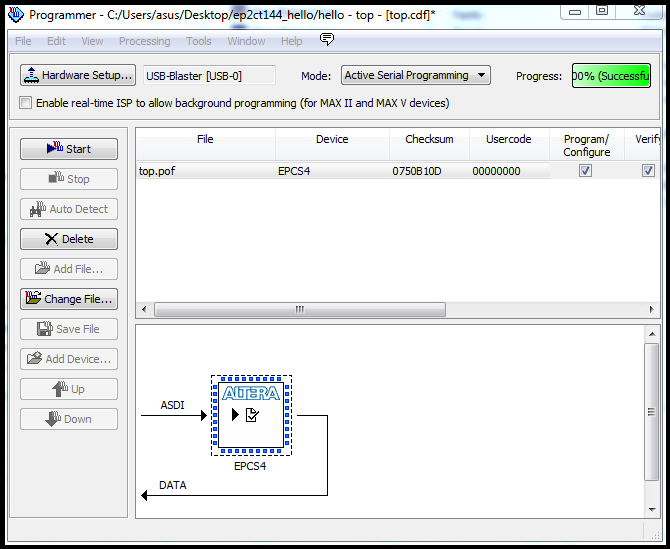Move the device Up in chain
670x549 pixels.
point(69,389)
